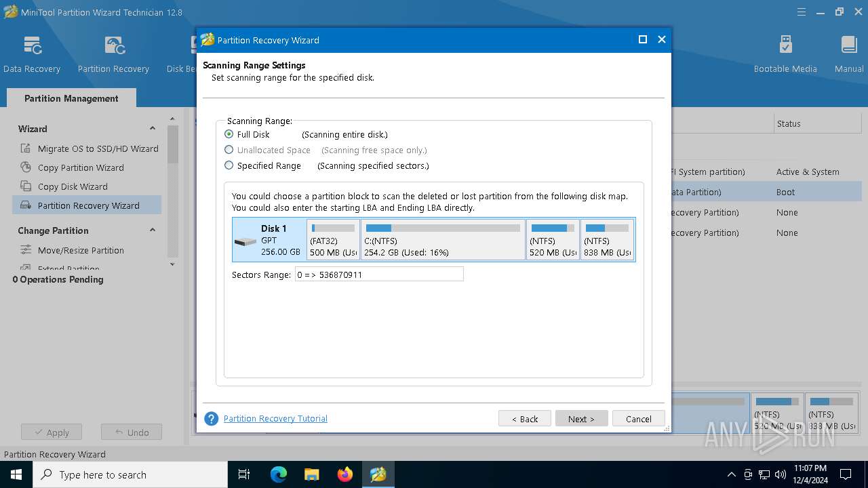Open network icon in system tray
This screenshot has width=868, height=488.
pyautogui.click(x=764, y=474)
